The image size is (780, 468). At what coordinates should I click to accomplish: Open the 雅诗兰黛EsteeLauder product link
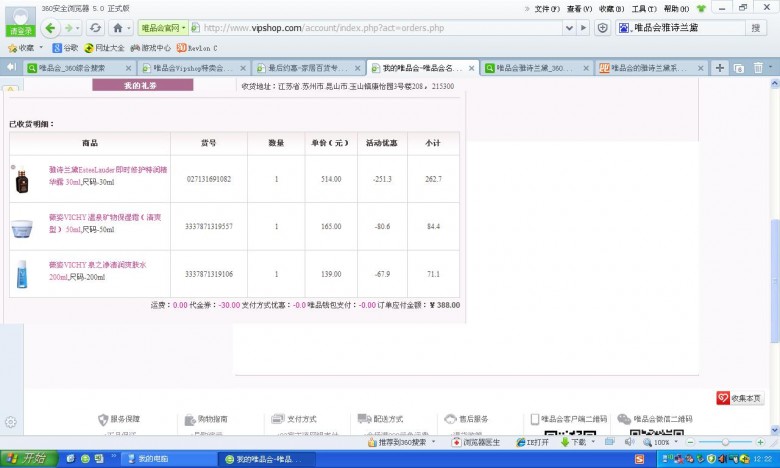pos(108,176)
